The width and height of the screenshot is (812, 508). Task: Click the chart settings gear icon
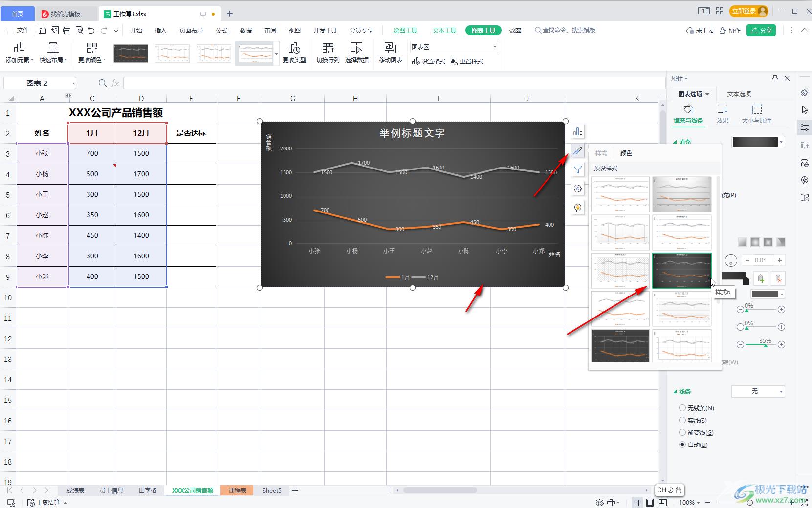point(578,189)
